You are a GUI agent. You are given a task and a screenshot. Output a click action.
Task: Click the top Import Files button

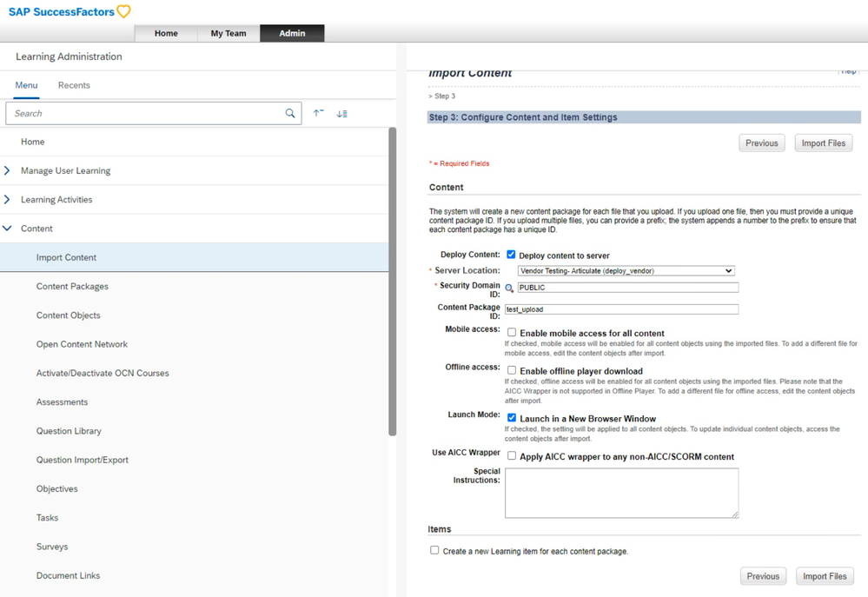click(x=824, y=143)
